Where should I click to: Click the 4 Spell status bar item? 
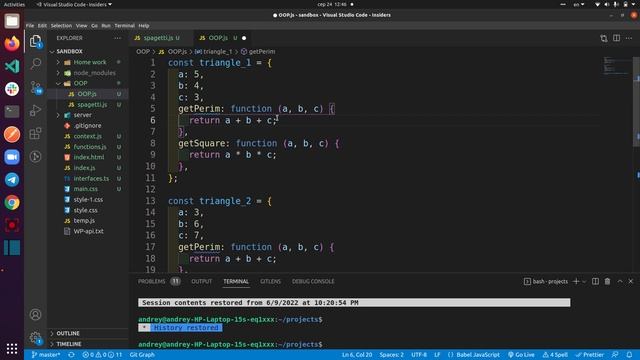[x=555, y=355]
